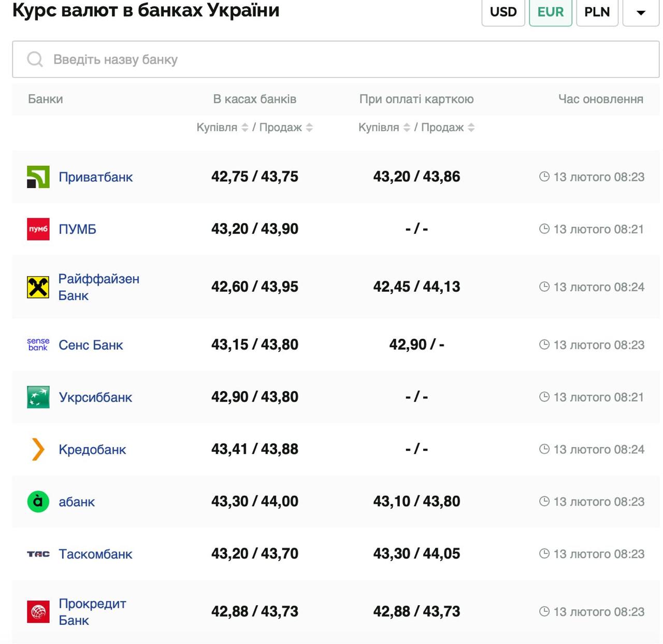
Task: Sort by cash desk Продаж rate
Action: (x=309, y=127)
